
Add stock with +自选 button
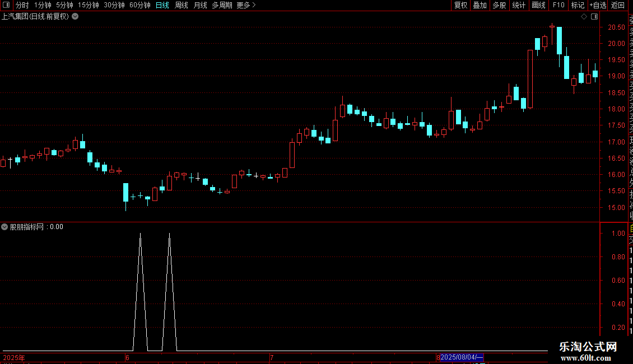[x=598, y=5]
